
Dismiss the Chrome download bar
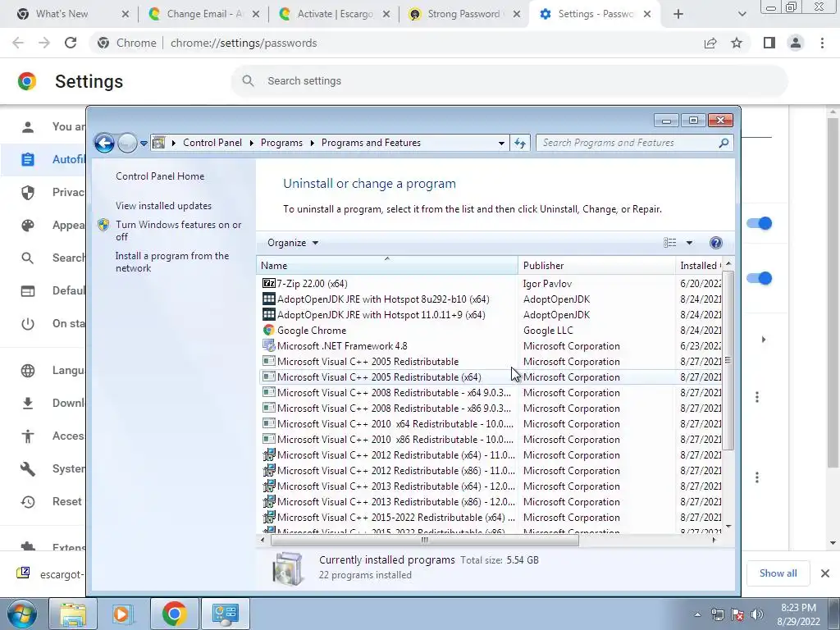tap(825, 573)
